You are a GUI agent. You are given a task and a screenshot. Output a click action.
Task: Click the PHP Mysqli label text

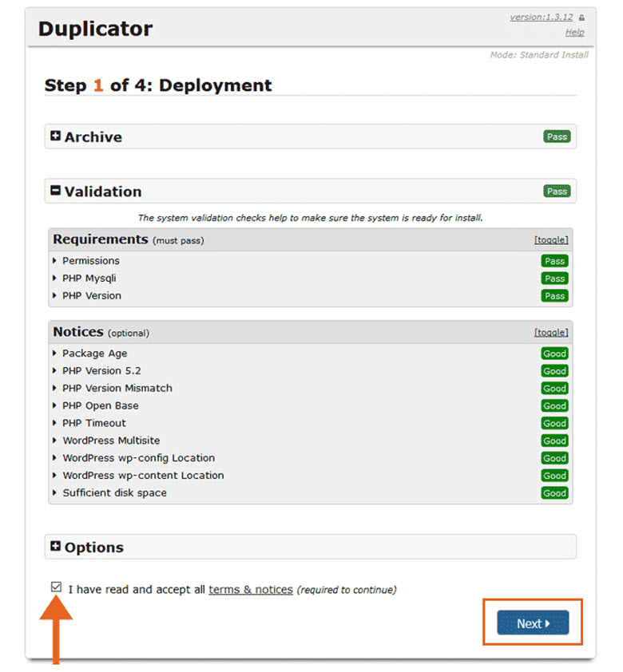point(89,279)
